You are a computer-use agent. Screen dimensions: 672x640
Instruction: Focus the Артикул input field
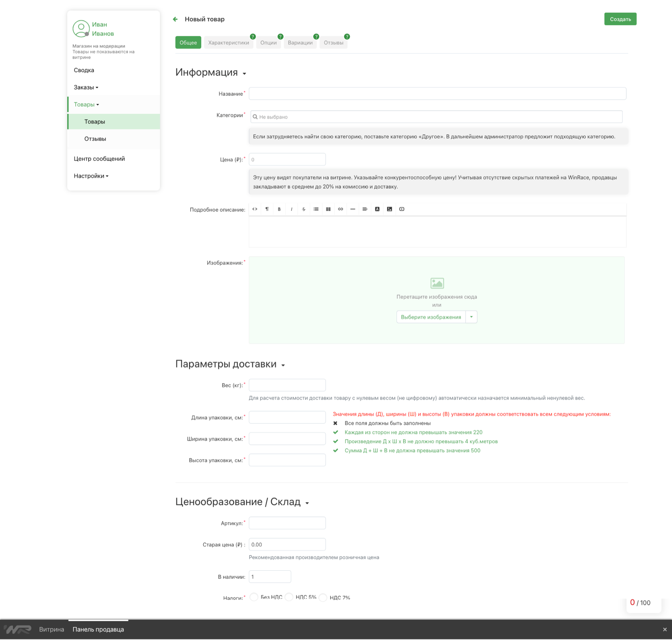click(x=287, y=523)
